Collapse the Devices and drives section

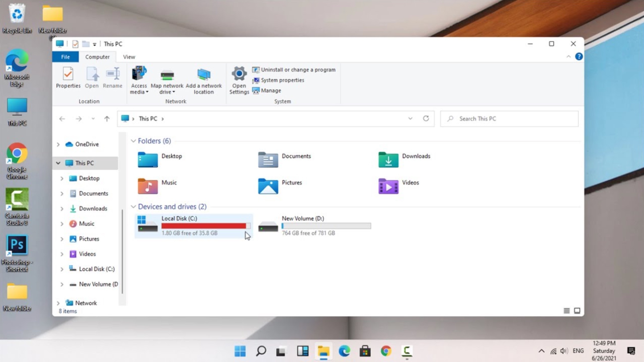(x=134, y=206)
